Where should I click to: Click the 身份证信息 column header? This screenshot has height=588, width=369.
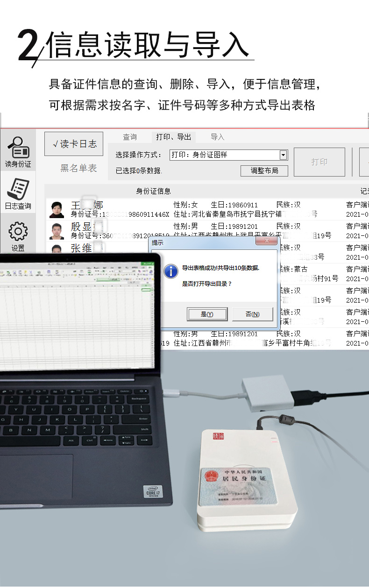click(153, 191)
